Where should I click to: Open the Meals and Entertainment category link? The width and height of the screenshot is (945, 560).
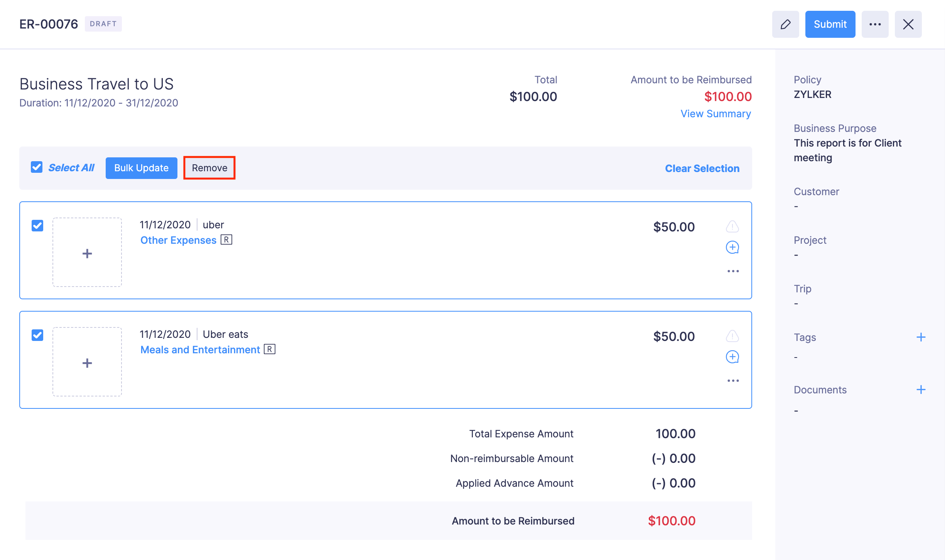(200, 349)
